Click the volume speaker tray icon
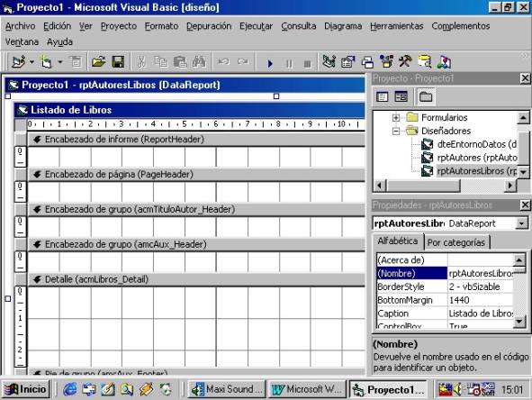Image resolution: width=532 pixels, height=400 pixels. click(x=457, y=389)
